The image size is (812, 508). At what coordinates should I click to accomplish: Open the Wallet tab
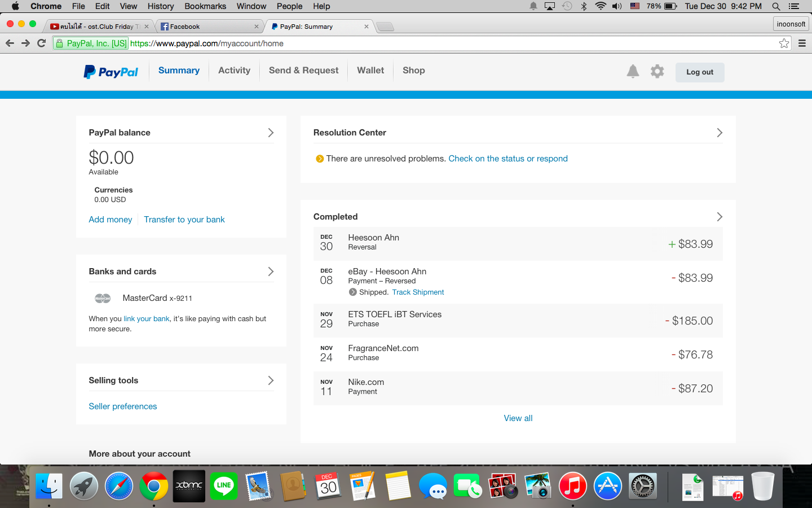(370, 71)
